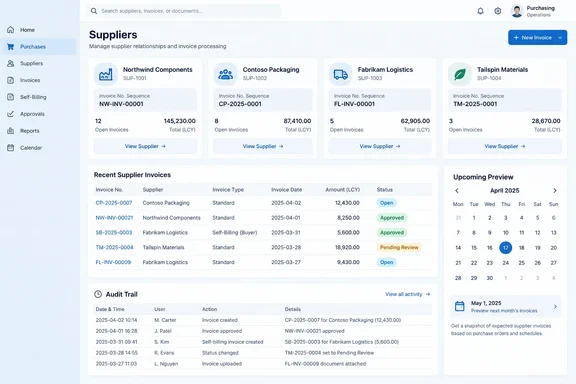576x384 pixels.
Task: Click the TM-2025-0001 sequence field
Action: pyautogui.click(x=505, y=100)
